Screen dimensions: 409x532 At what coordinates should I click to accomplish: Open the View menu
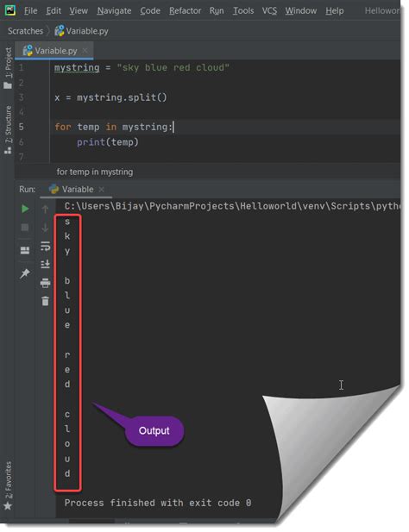click(x=79, y=11)
